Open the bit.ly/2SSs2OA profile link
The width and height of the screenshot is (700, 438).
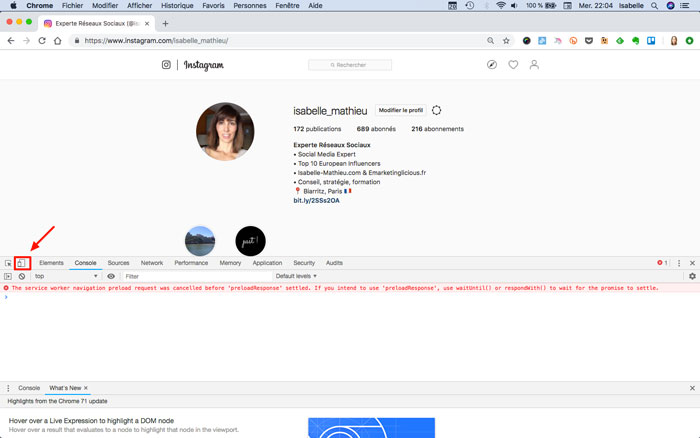316,200
